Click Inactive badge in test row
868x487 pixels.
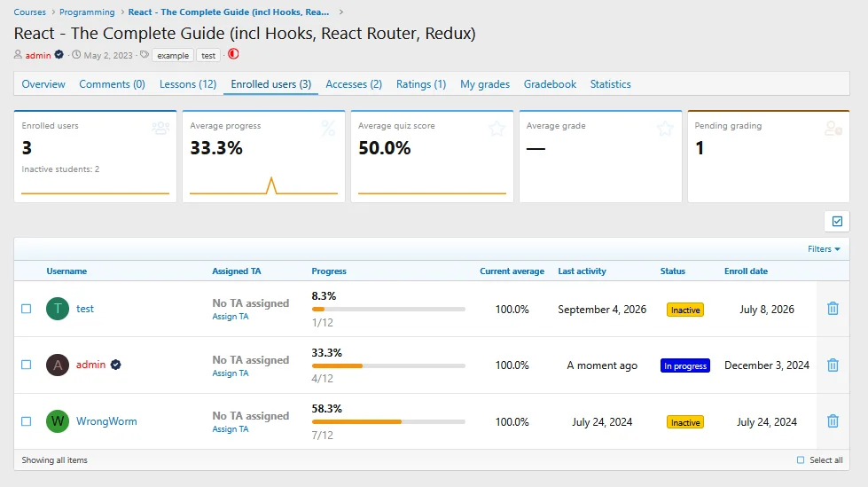point(685,310)
